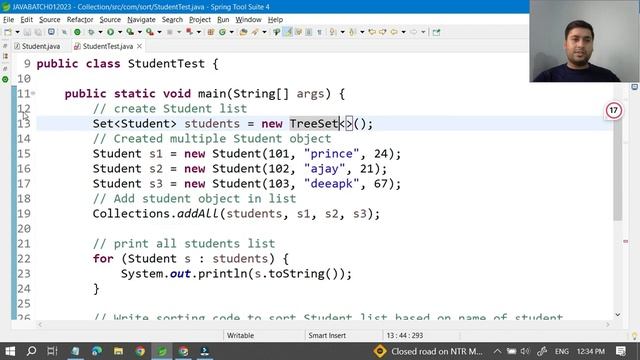Click the green Run play button
This screenshot has width=640, height=360.
pyautogui.click(x=111, y=32)
